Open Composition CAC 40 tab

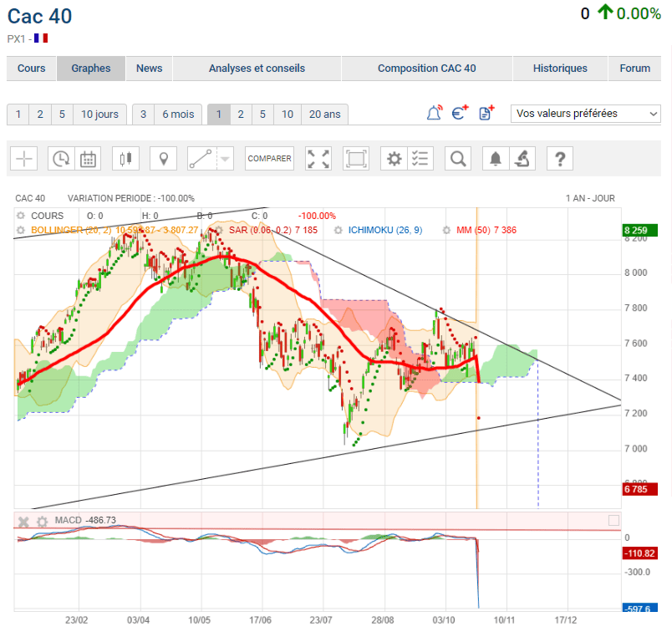[427, 69]
